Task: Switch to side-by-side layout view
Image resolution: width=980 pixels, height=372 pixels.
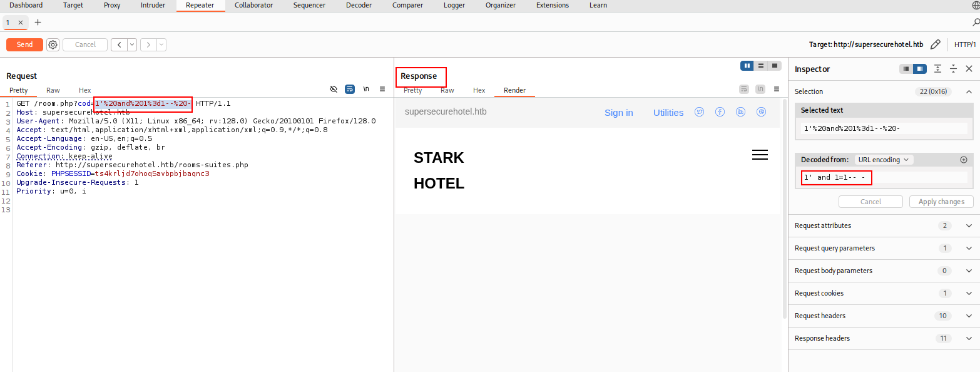Action: (x=747, y=66)
